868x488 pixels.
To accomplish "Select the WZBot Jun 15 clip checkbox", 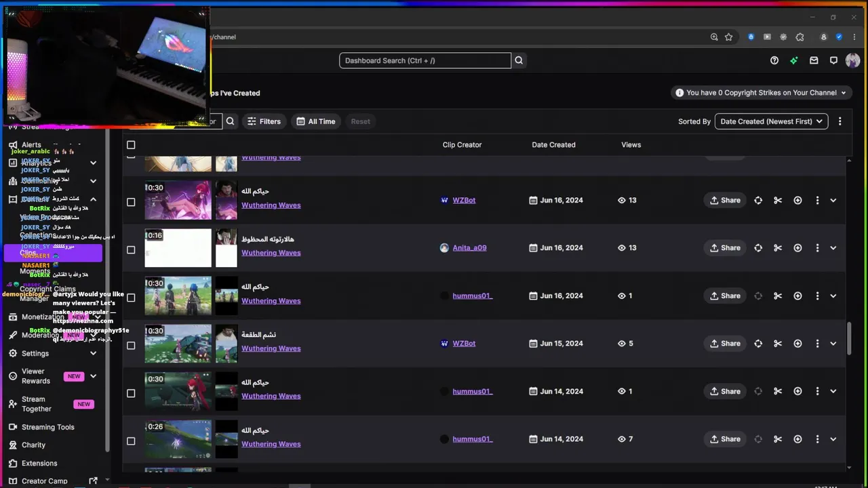I will point(131,345).
